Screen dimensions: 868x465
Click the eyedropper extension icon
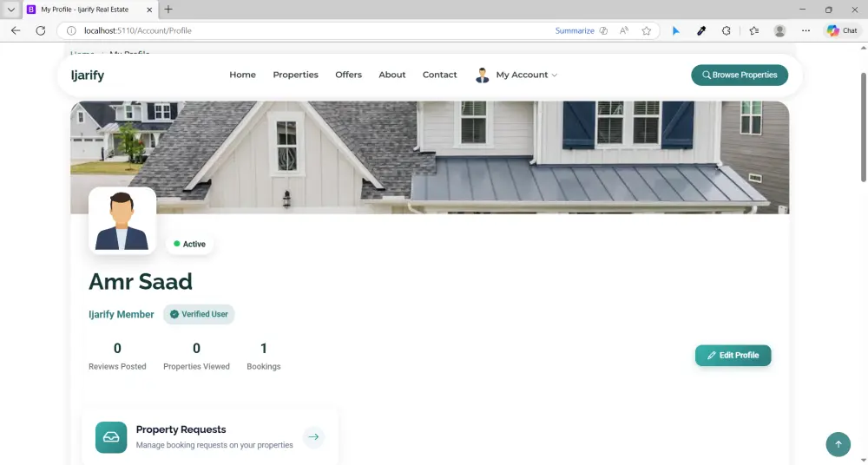(701, 31)
